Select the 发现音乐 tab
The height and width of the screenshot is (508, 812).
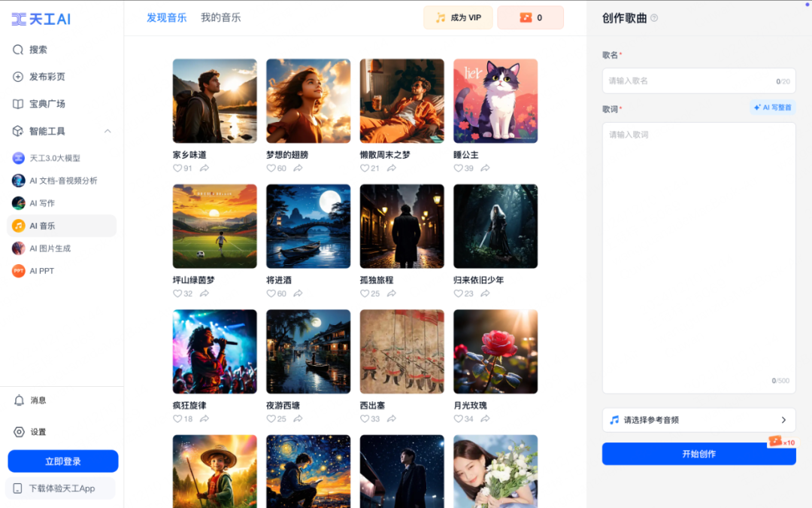pyautogui.click(x=166, y=17)
